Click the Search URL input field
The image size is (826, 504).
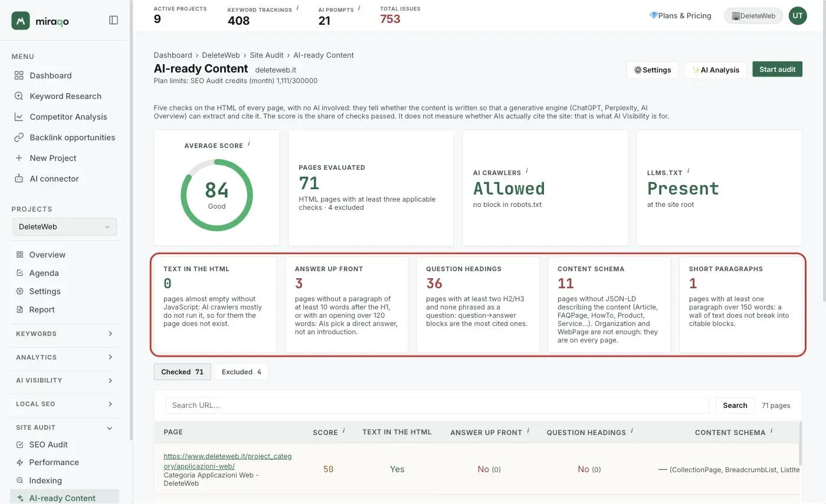(437, 405)
